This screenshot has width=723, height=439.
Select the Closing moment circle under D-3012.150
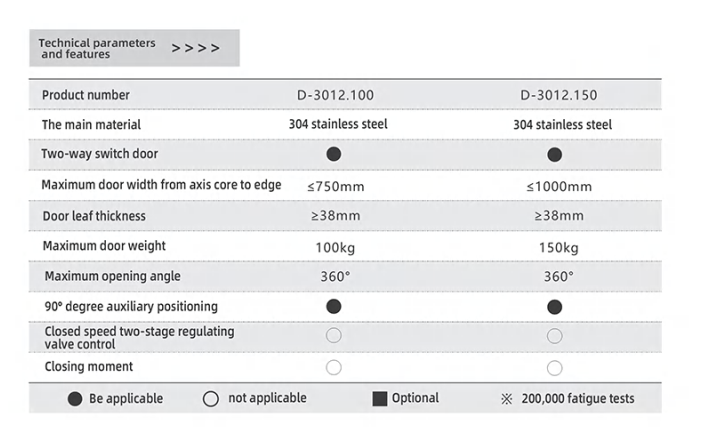555,367
